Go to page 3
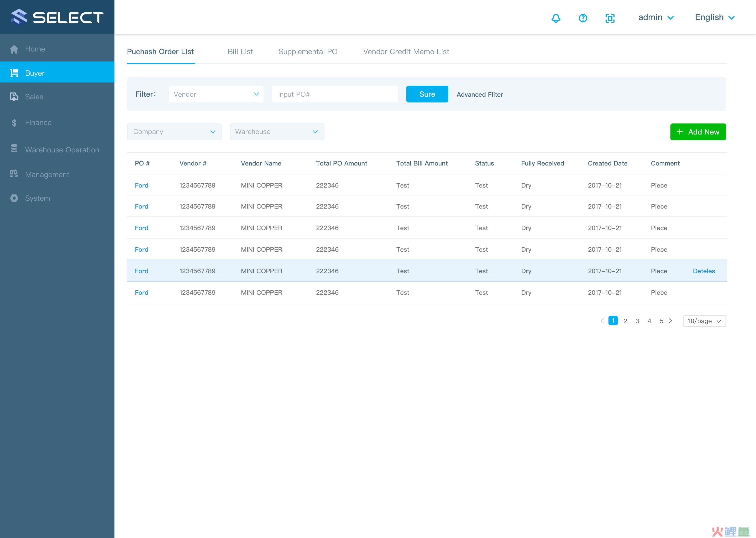This screenshot has height=538, width=756. 637,321
